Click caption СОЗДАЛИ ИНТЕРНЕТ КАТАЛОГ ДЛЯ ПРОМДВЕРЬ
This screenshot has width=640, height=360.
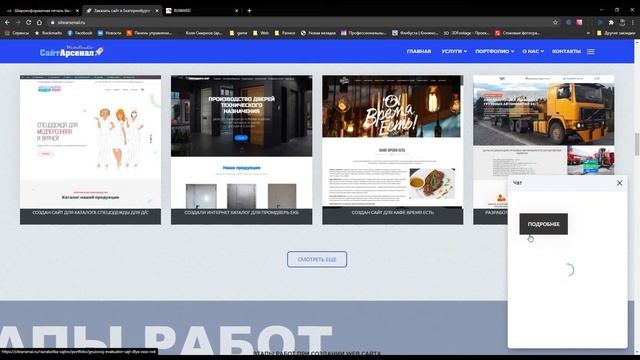(x=242, y=213)
